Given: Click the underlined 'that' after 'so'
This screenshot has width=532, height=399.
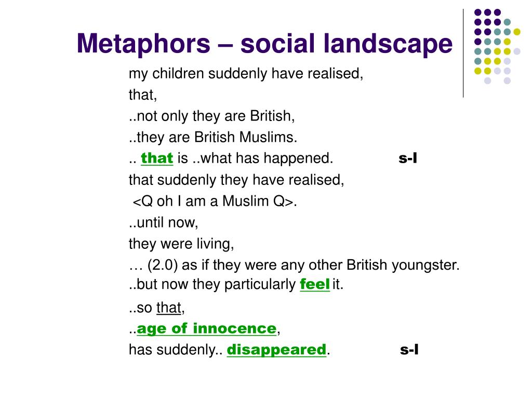Looking at the screenshot, I should point(169,308).
